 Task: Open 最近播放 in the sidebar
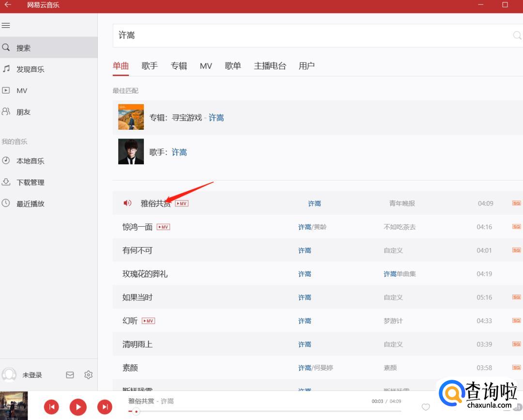pos(49,203)
